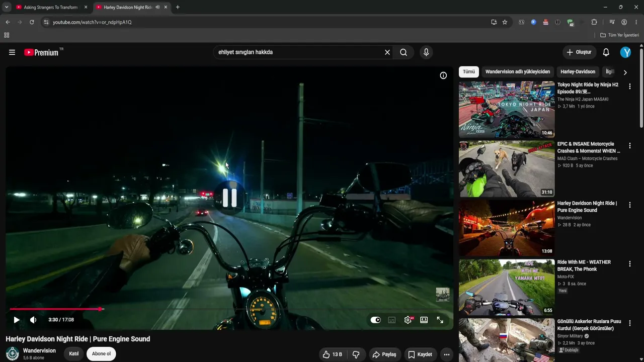Open the 13:08 Harley Davidson Night Ride thumbnail
Viewport: 644px width, 362px height.
point(507,228)
